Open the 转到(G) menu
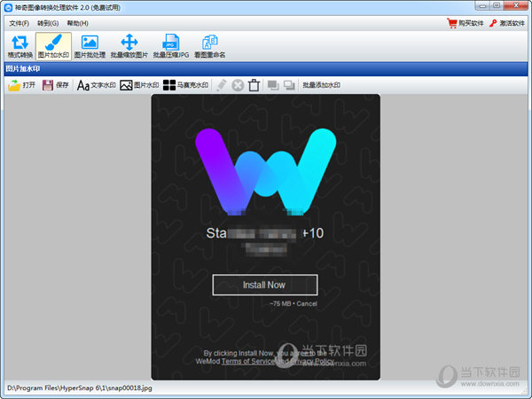The image size is (532, 399). point(48,23)
